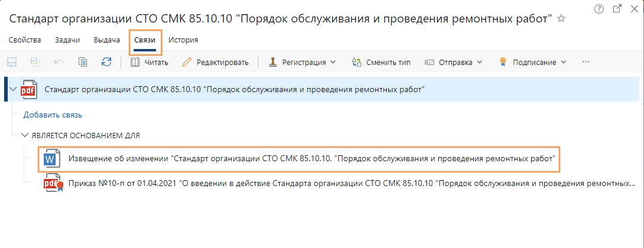Click the Читать toolbar button
The width and height of the screenshot is (644, 248).
[150, 63]
